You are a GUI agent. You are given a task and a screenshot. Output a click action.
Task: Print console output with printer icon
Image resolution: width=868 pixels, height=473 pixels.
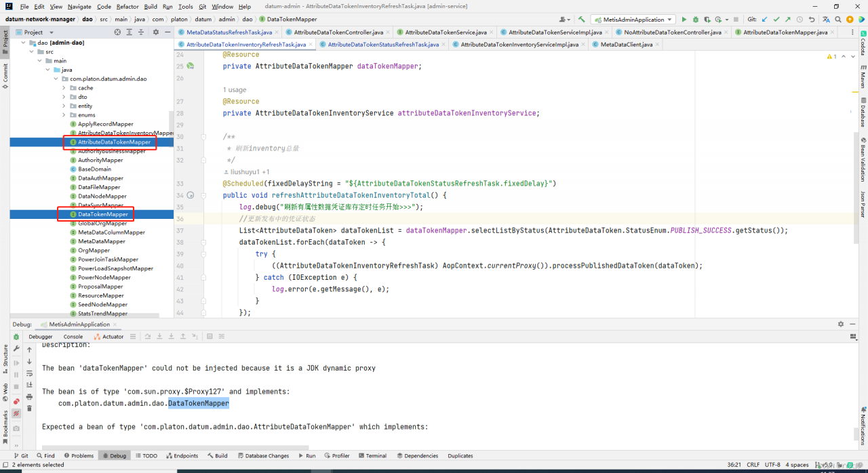[x=29, y=396]
